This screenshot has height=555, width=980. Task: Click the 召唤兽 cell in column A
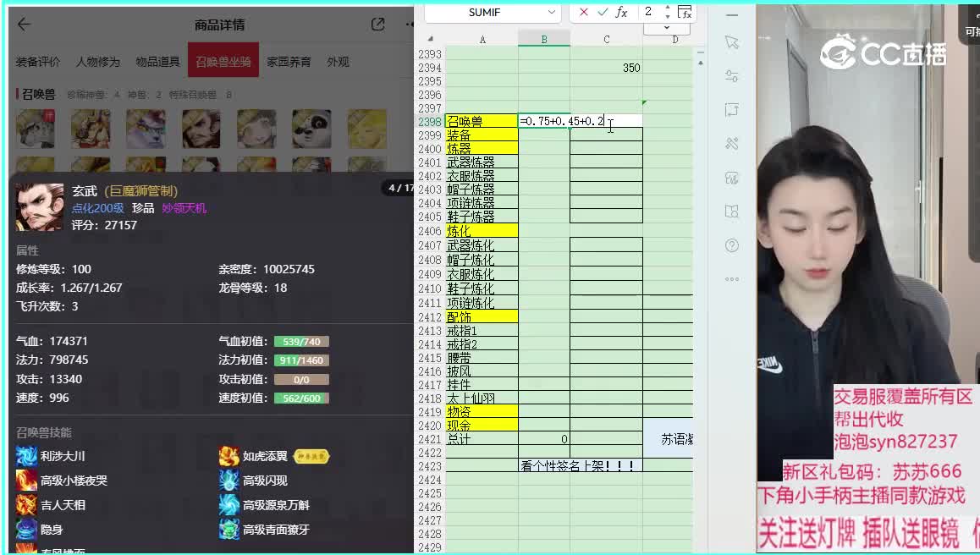(482, 121)
